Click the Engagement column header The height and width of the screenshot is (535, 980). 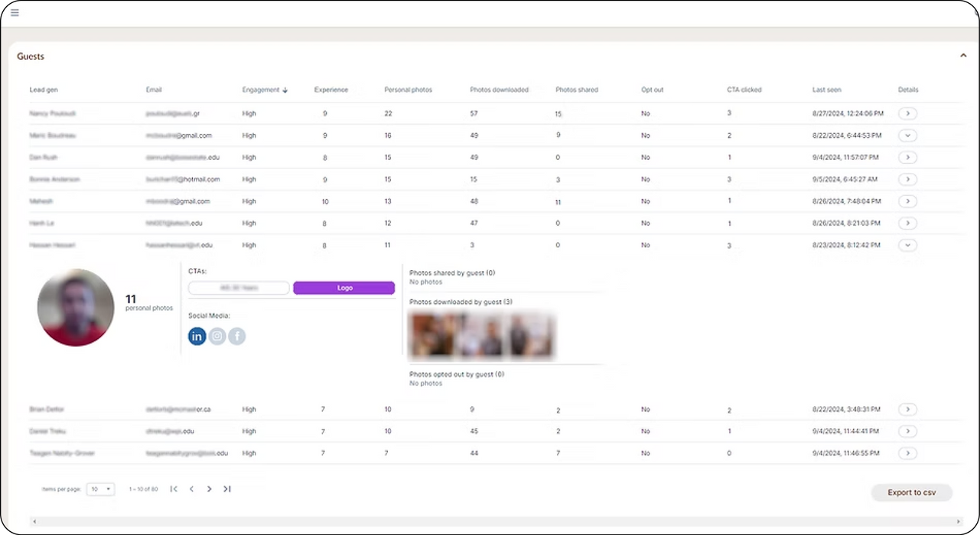(x=261, y=90)
